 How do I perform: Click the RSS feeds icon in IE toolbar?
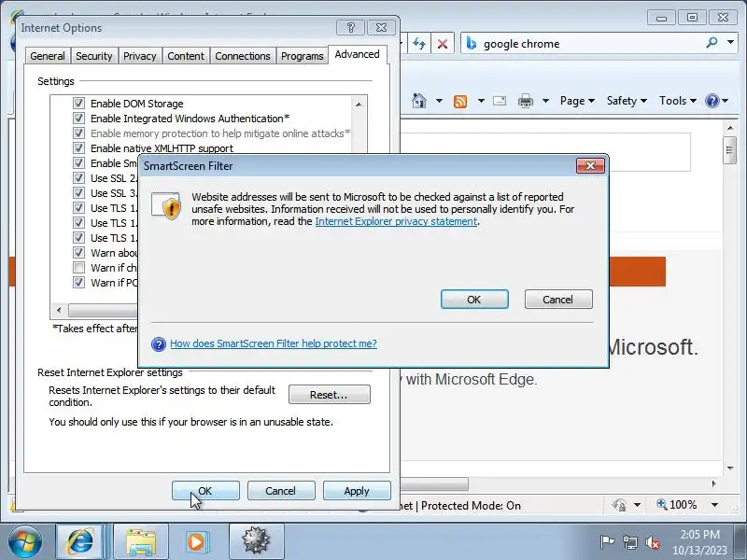point(460,101)
